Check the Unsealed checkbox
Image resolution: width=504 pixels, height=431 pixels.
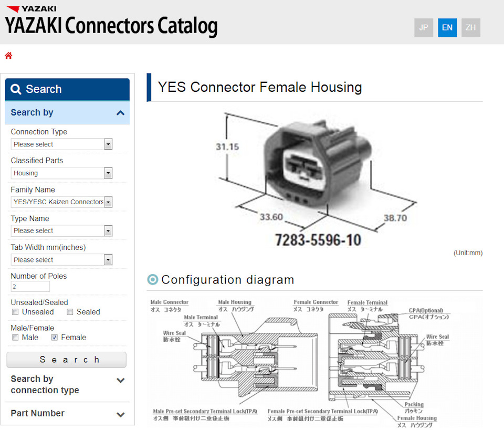15,312
